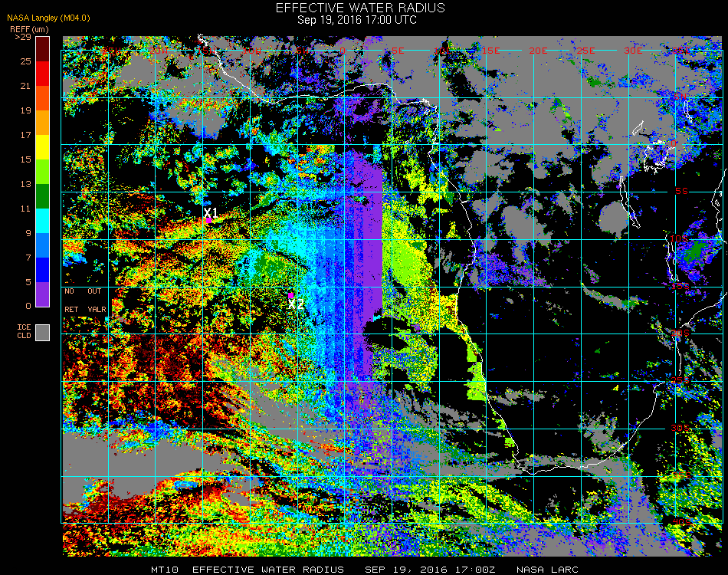The image size is (728, 575).
Task: Click the '30E' longitude label
Action: 633,51
